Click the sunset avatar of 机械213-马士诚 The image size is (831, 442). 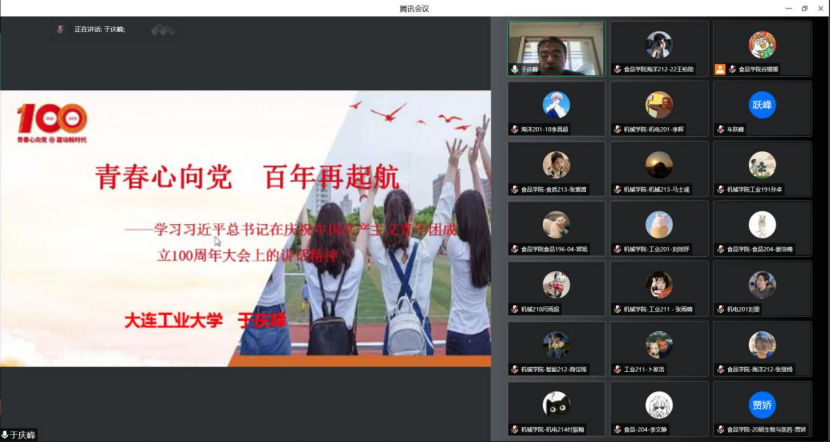[x=659, y=164]
